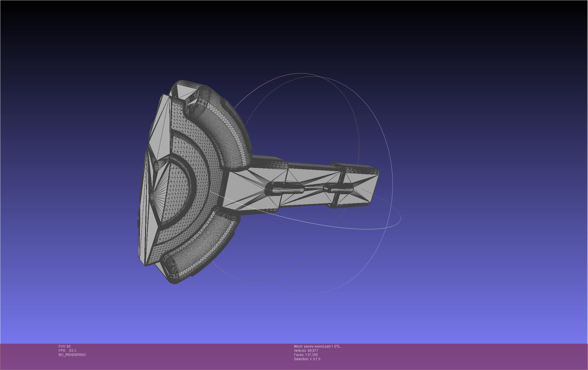Click the 'Faces: 137,350' label
Image resolution: width=588 pixels, height=370 pixels.
tap(306, 355)
